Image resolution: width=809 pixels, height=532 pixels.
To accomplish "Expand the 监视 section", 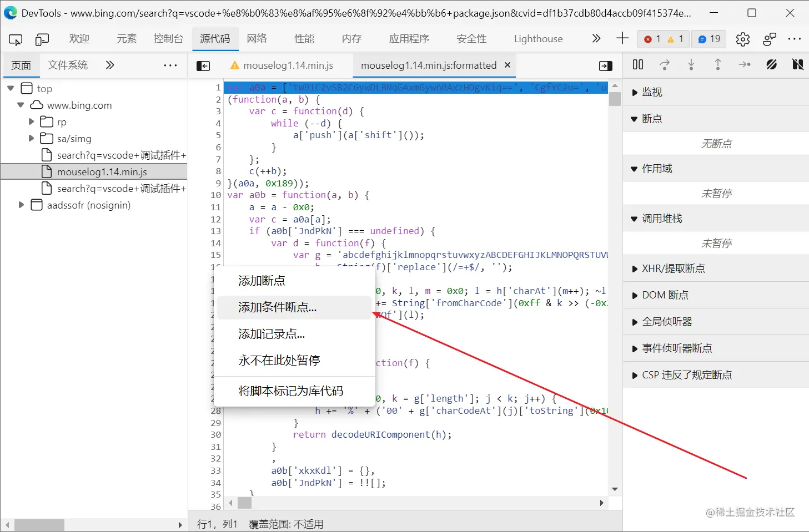I will point(716,92).
